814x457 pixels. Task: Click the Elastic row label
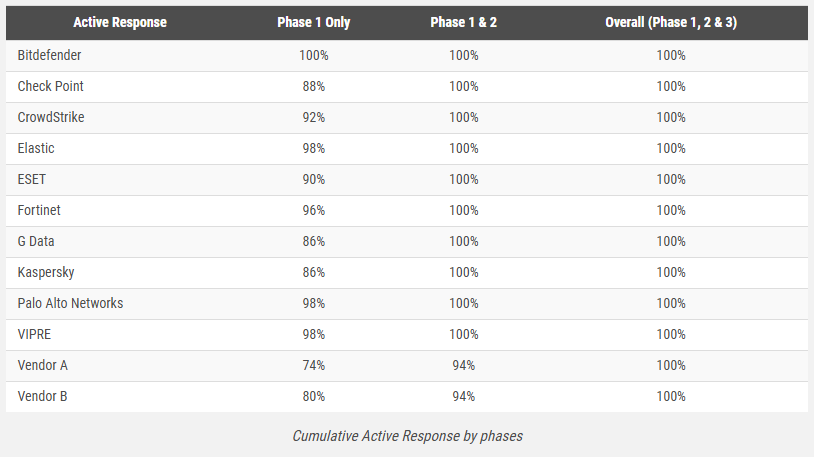[36, 148]
